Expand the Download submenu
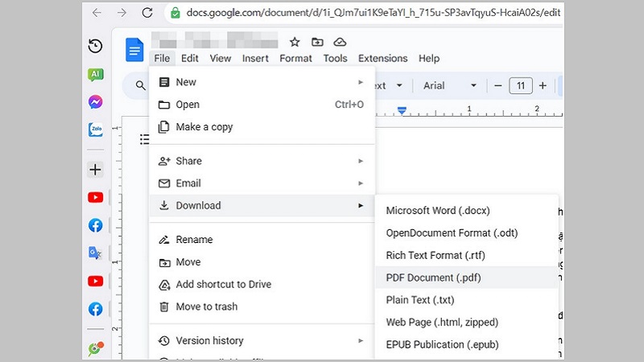The width and height of the screenshot is (644, 362). [x=262, y=205]
